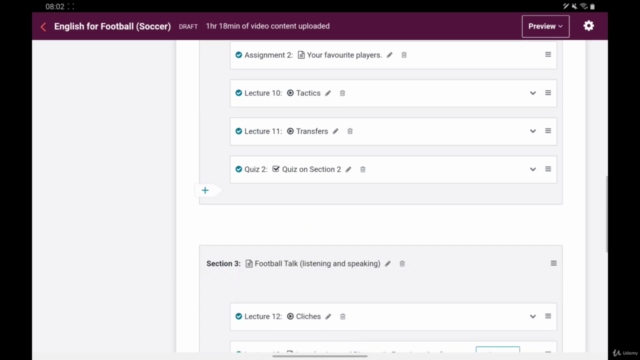Expand Lecture 11 Transfers details
Image resolution: width=640 pixels, height=360 pixels.
(533, 131)
